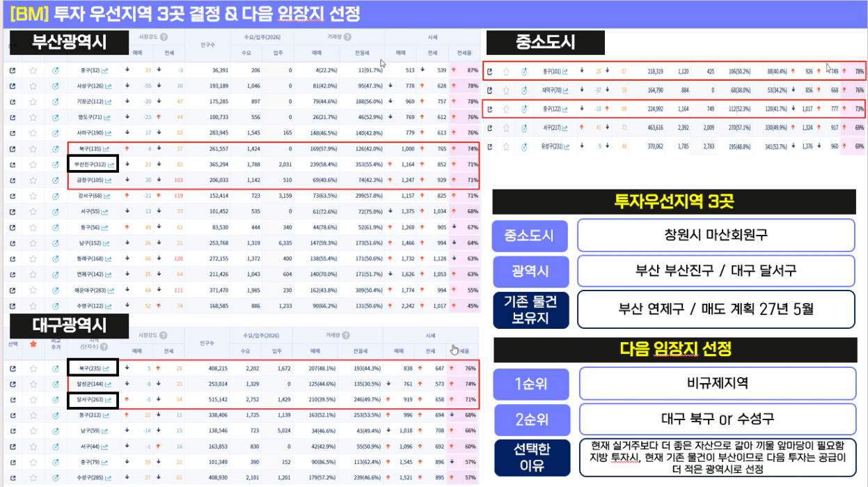Open external link for 사상구(126) row
The image size is (868, 487).
pyautogui.click(x=13, y=86)
